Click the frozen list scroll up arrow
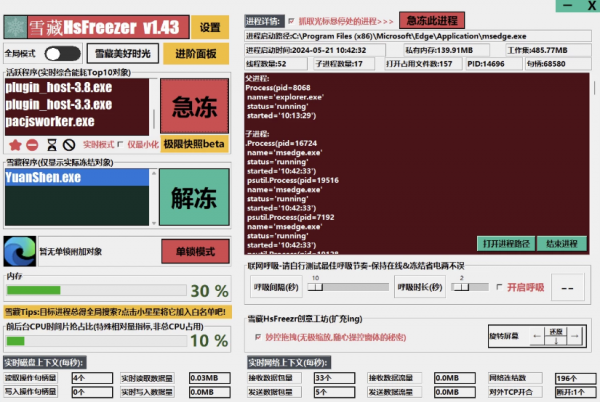Screen dimensions: 600x402 (x=154, y=173)
